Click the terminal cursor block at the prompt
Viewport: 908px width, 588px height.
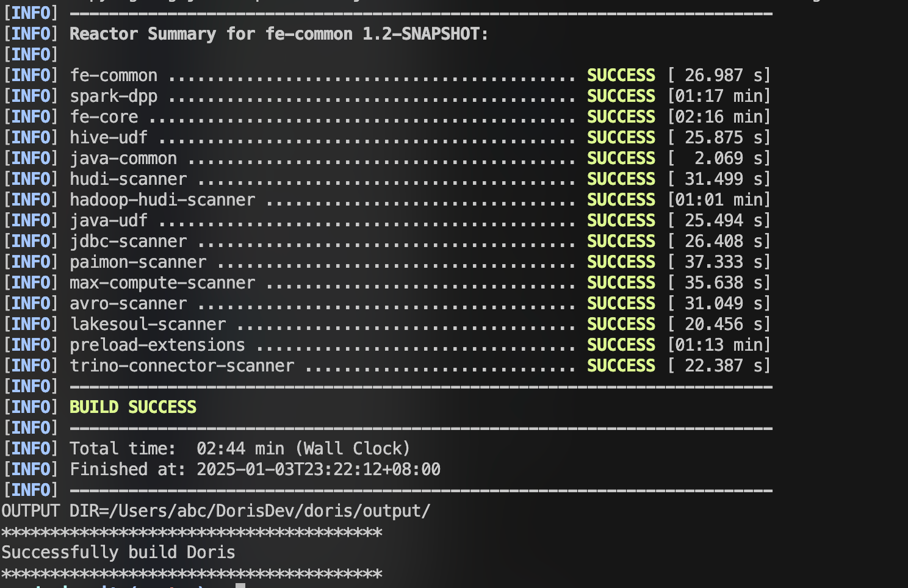tap(240, 586)
